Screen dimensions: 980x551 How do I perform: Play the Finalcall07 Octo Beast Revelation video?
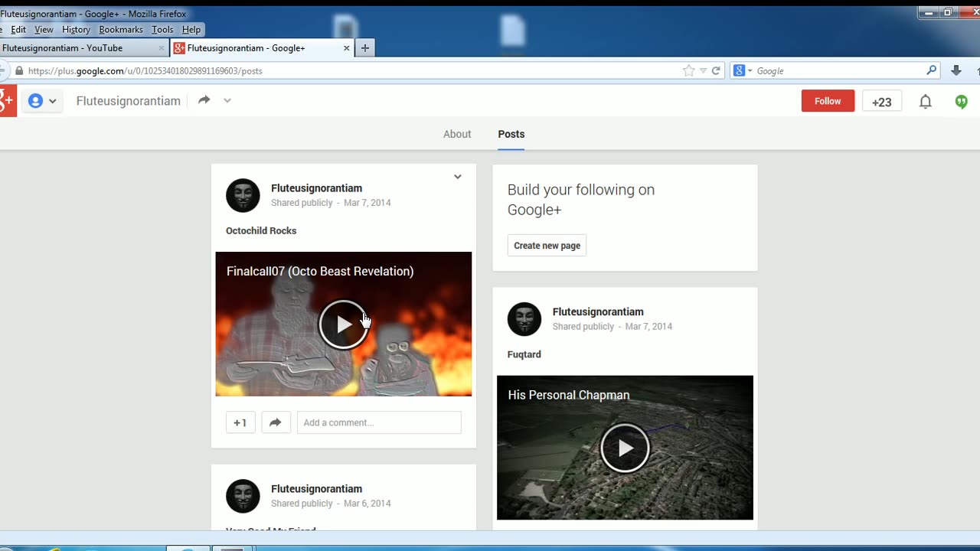(343, 324)
